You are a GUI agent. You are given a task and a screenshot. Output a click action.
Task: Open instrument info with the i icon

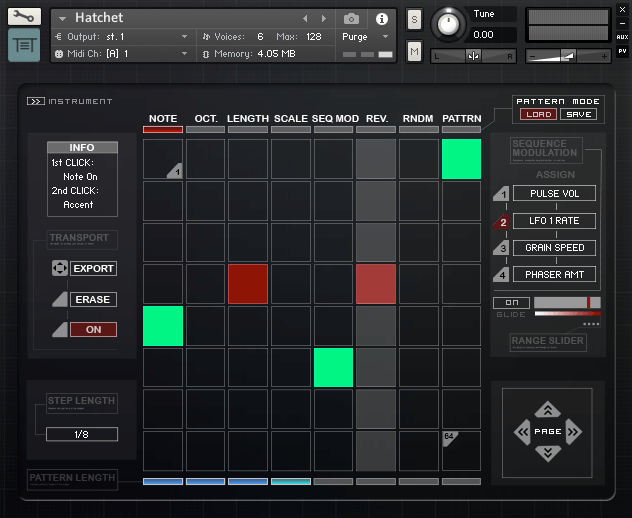click(381, 19)
